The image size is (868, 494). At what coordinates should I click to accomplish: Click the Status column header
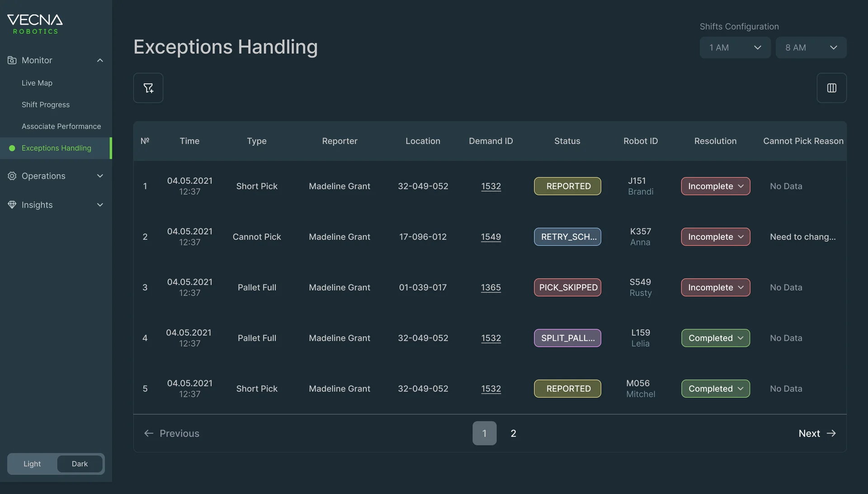pos(567,141)
